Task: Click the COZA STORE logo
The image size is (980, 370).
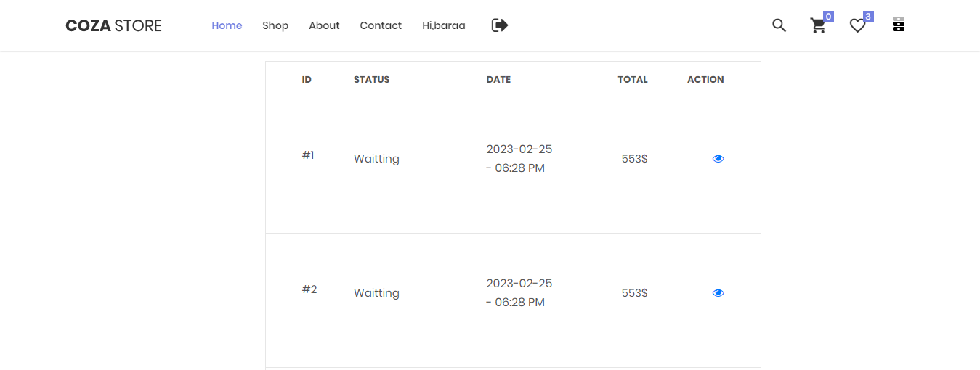Action: [x=113, y=26]
